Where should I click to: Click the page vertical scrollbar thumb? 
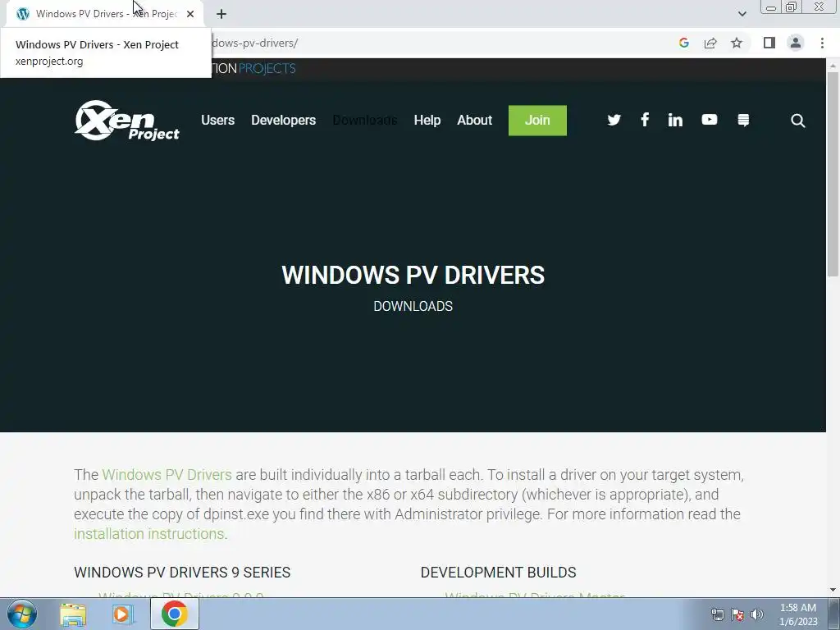(833, 174)
